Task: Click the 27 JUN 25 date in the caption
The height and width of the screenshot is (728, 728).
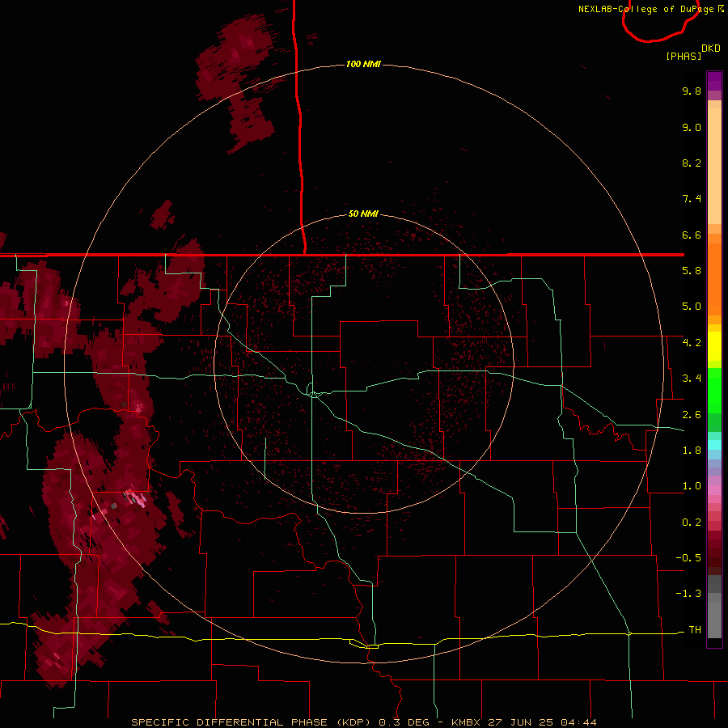Action: 522,722
